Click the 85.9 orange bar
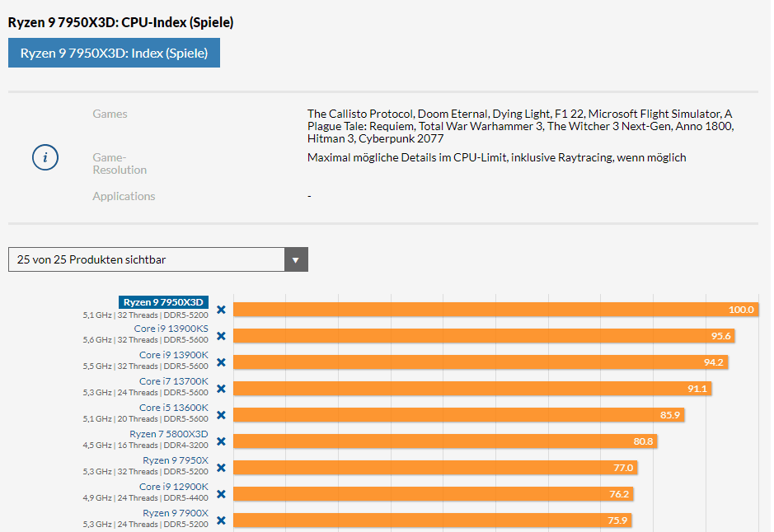The width and height of the screenshot is (774, 532). click(x=458, y=415)
